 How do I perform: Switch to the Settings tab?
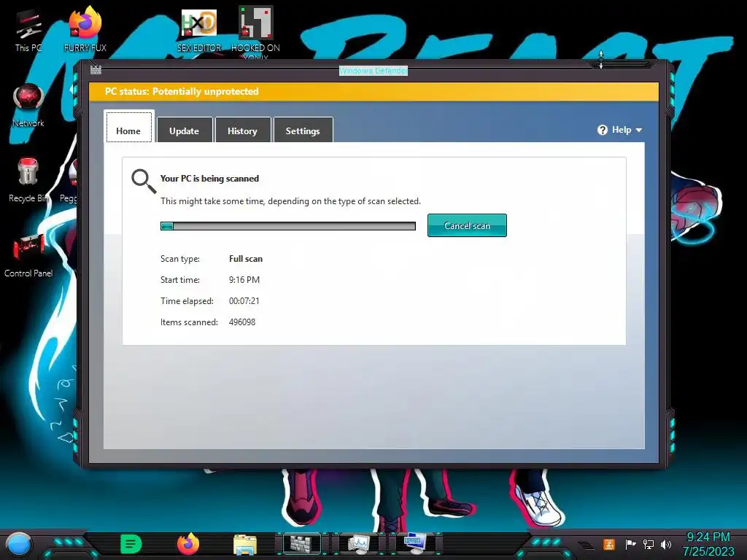(303, 130)
